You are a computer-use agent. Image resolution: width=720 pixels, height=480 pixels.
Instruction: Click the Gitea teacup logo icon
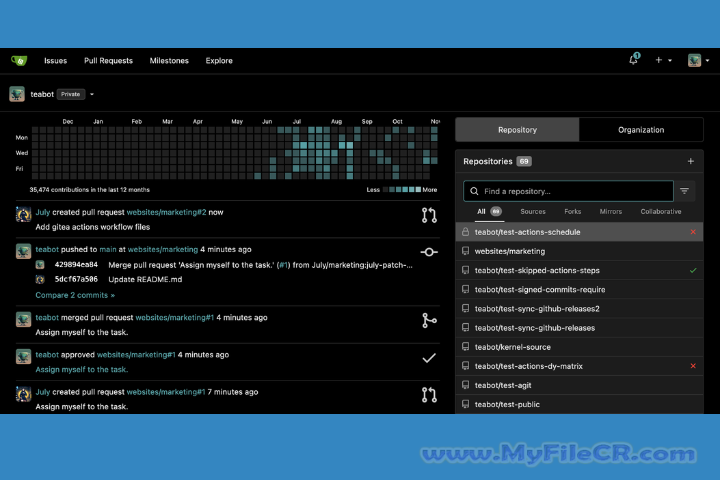(19, 60)
